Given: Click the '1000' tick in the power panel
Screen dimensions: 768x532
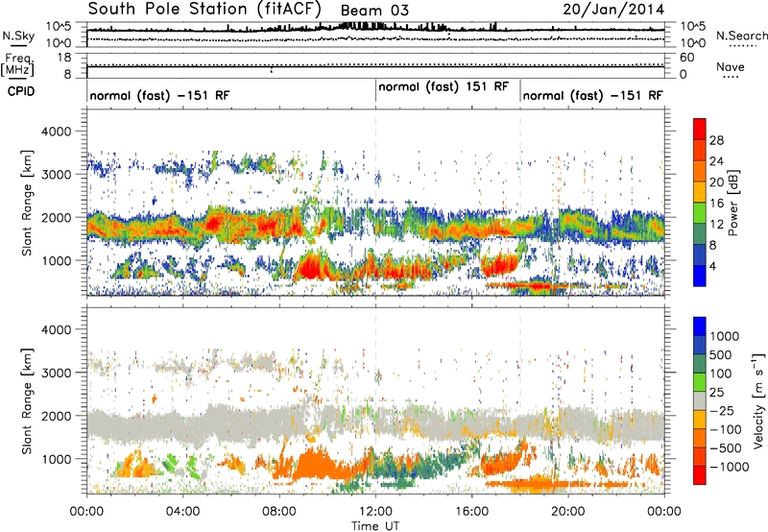Looking at the screenshot, I should coord(56,260).
